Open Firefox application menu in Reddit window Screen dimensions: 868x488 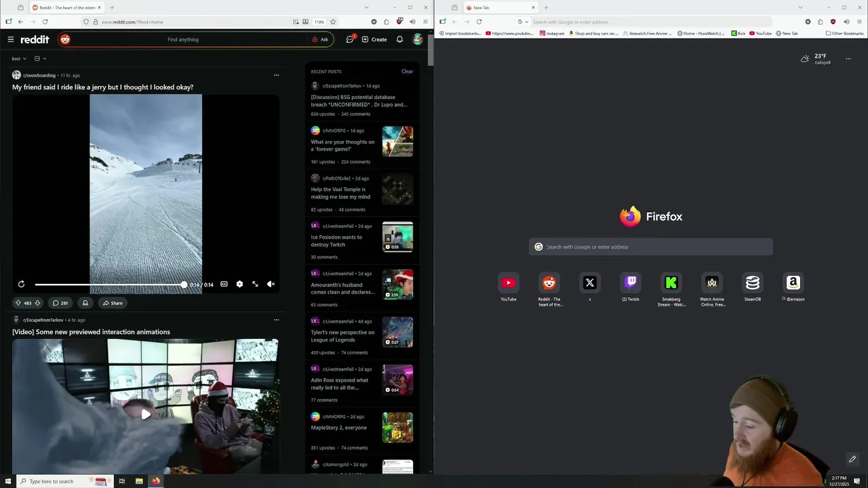(425, 22)
